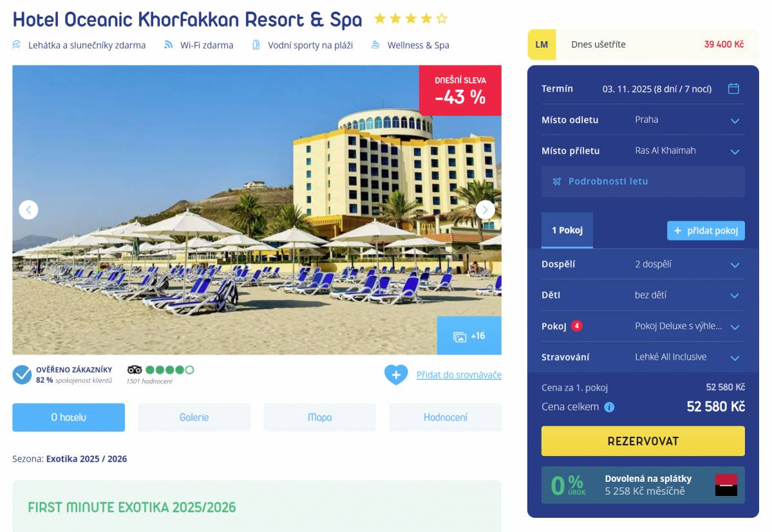
Task: Click the heart plus compare icon
Action: pos(396,374)
